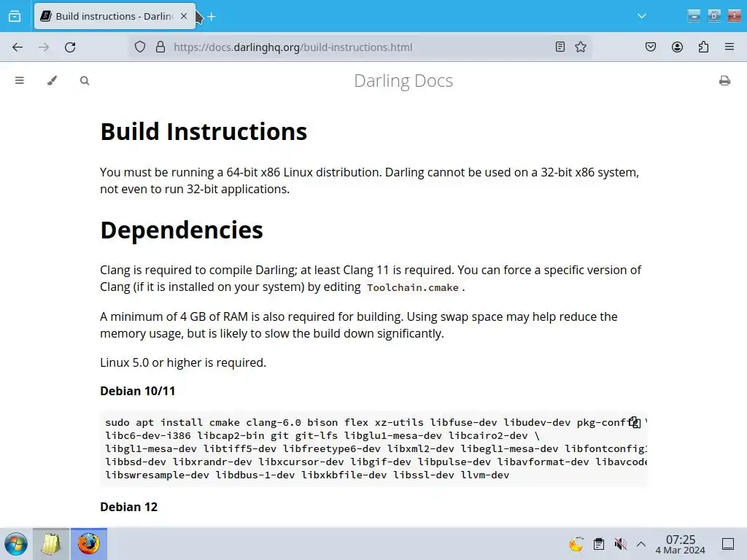This screenshot has height=560, width=747.
Task: Select the Build instructions tab
Action: click(115, 16)
